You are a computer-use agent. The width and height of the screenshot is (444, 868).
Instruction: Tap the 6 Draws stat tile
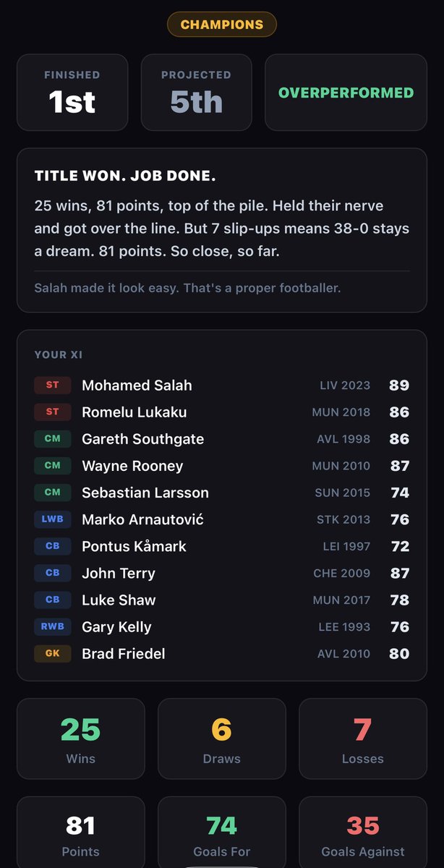pyautogui.click(x=221, y=739)
